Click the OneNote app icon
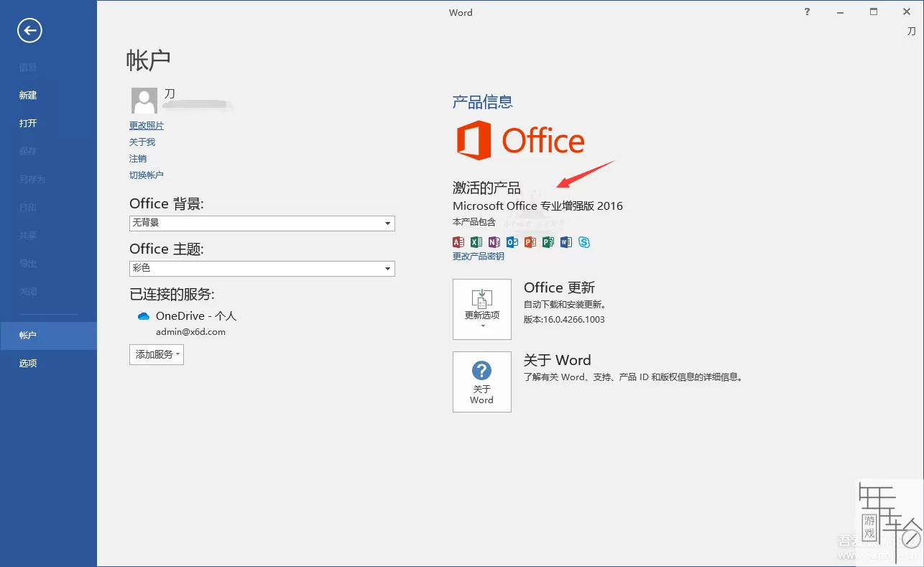Image resolution: width=924 pixels, height=567 pixels. [494, 242]
